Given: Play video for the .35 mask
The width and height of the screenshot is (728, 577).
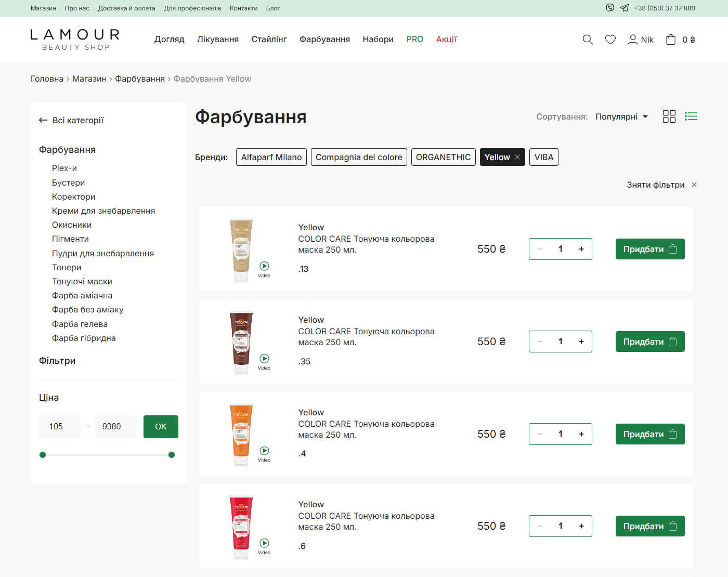Looking at the screenshot, I should pyautogui.click(x=264, y=361).
